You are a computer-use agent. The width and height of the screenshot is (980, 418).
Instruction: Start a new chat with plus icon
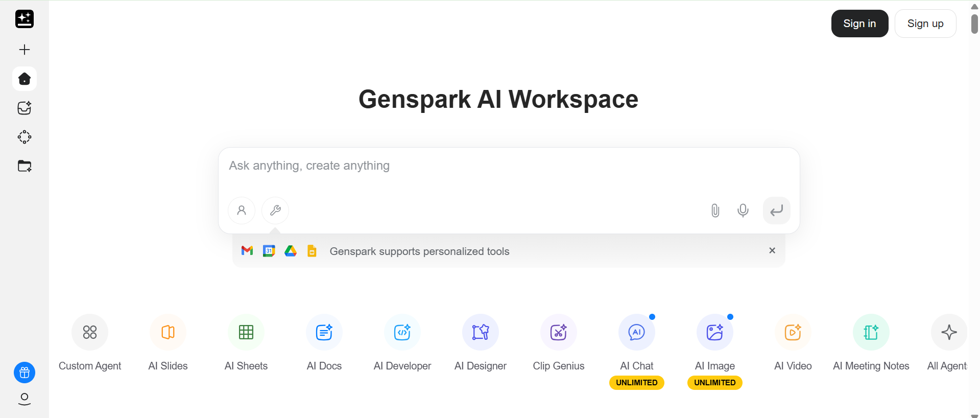[25, 50]
